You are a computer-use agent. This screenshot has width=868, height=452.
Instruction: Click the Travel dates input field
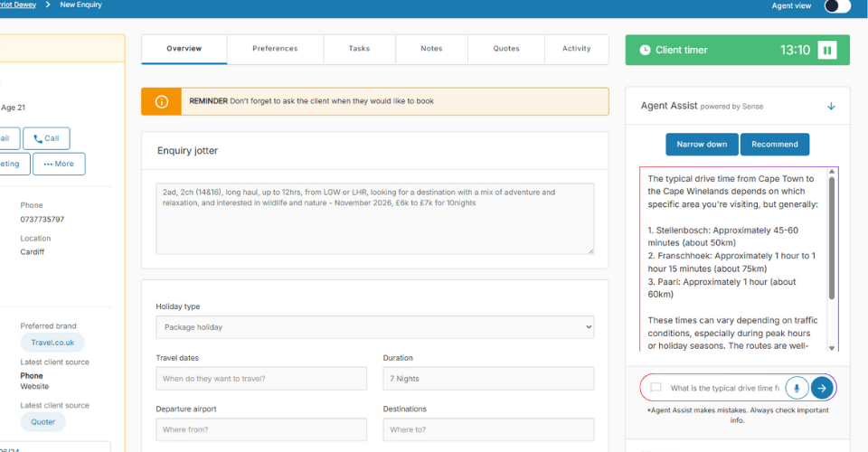(x=261, y=378)
